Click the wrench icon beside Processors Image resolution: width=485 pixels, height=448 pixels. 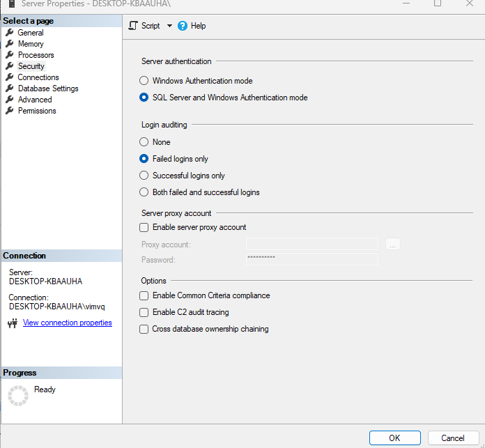(10, 55)
